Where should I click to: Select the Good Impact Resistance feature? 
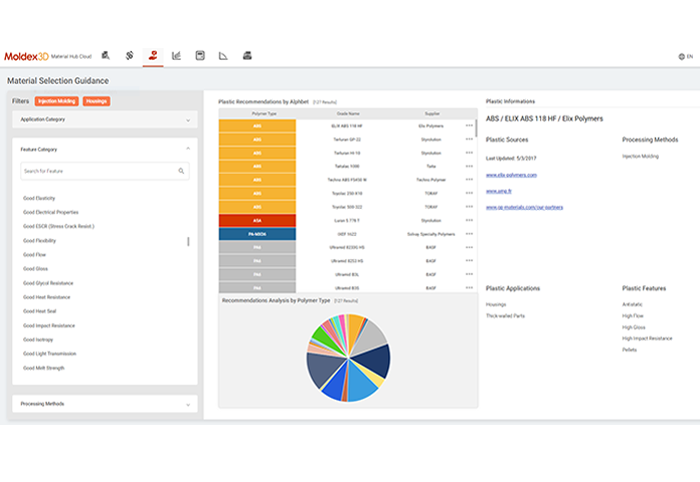(49, 325)
